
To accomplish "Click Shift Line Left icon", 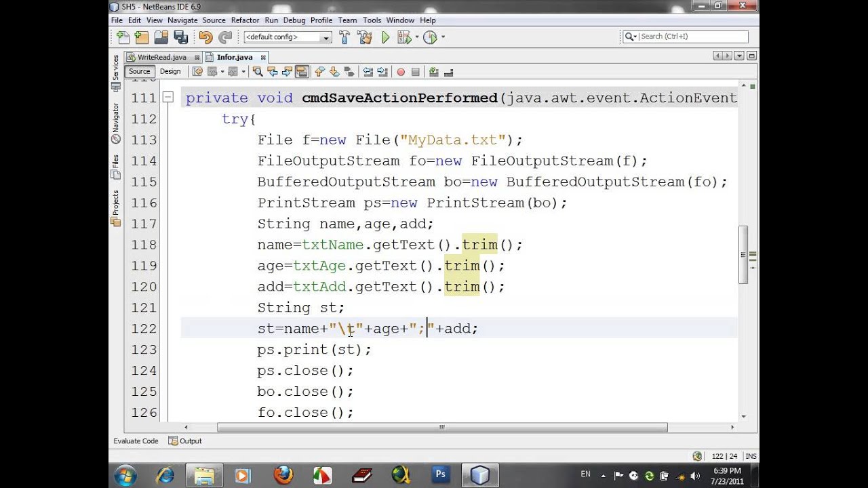I will pos(368,71).
